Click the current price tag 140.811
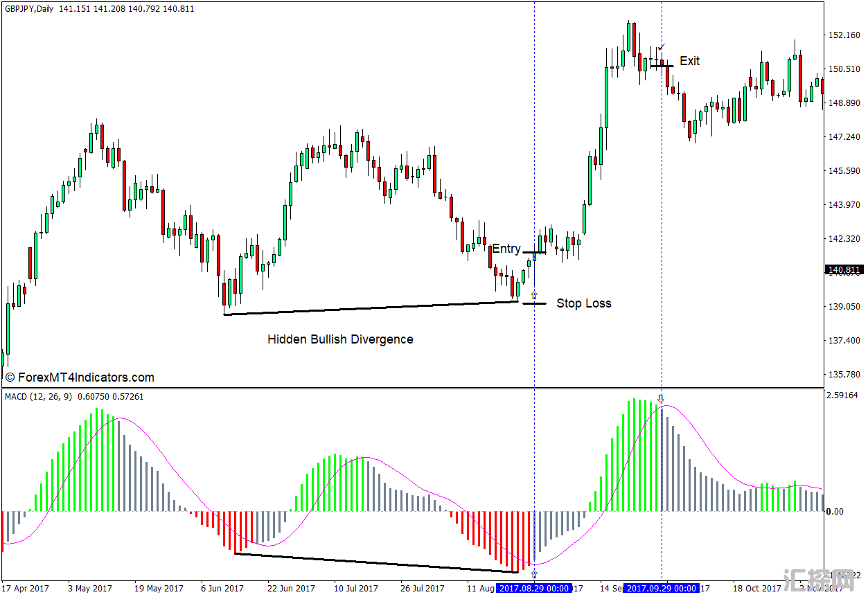868x597 pixels. point(843,270)
